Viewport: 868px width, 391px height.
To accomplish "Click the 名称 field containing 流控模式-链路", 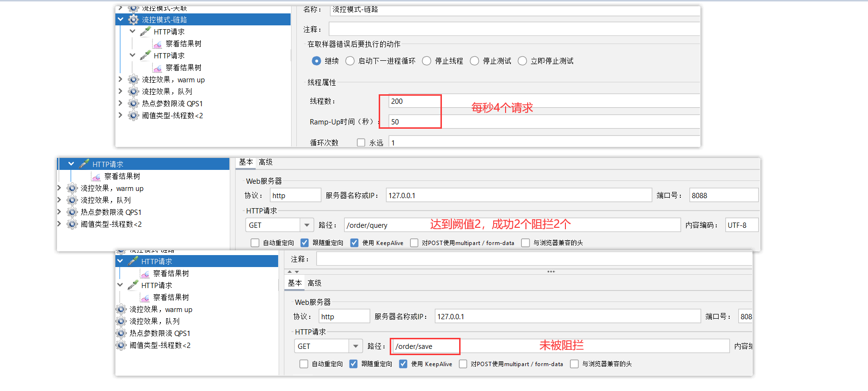I will pyautogui.click(x=515, y=10).
